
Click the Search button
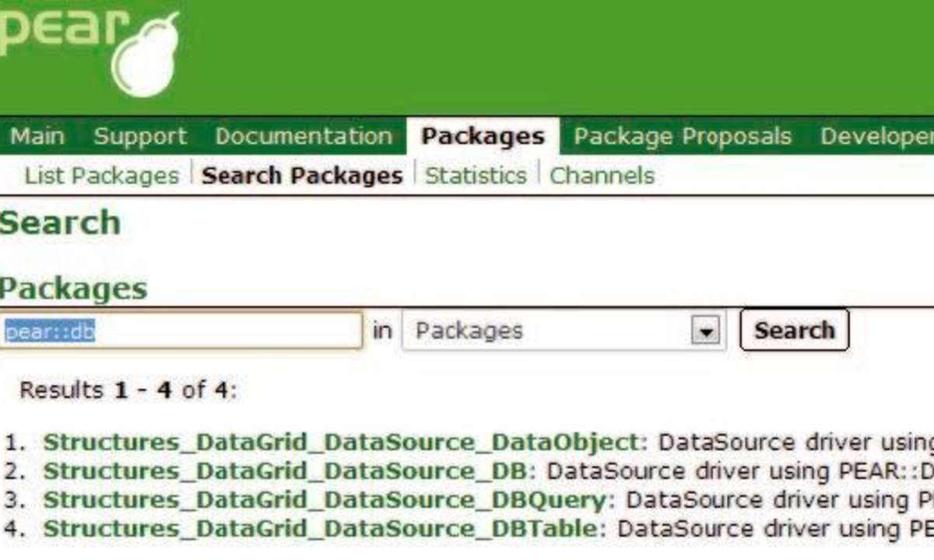[x=794, y=331]
